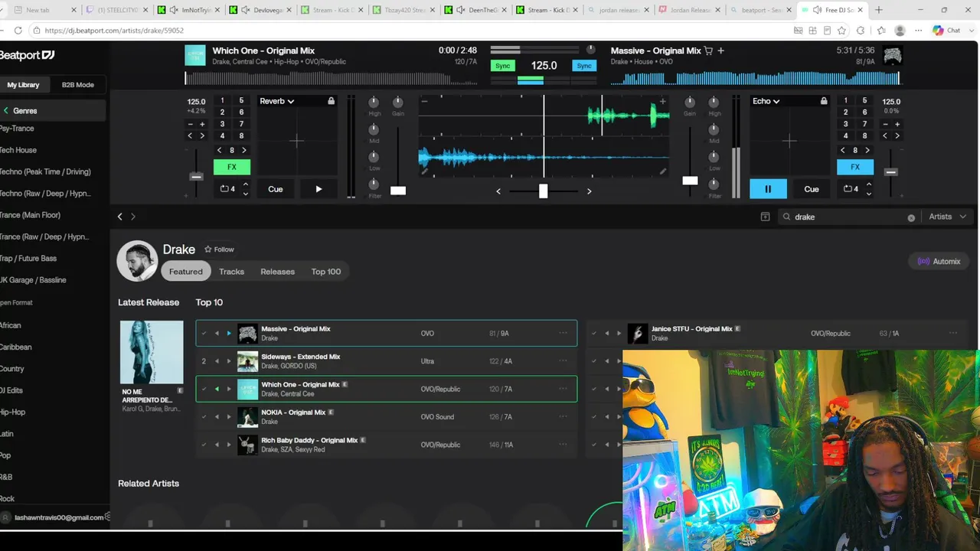The height and width of the screenshot is (551, 980).
Task: Load NOKIA to the right deck
Action: tap(228, 417)
